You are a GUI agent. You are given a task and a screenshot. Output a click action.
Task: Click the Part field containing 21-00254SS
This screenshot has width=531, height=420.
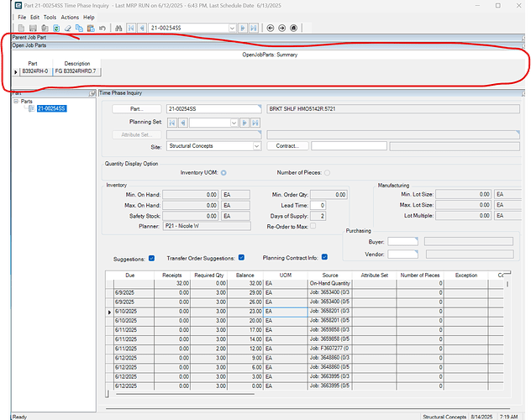pos(213,109)
